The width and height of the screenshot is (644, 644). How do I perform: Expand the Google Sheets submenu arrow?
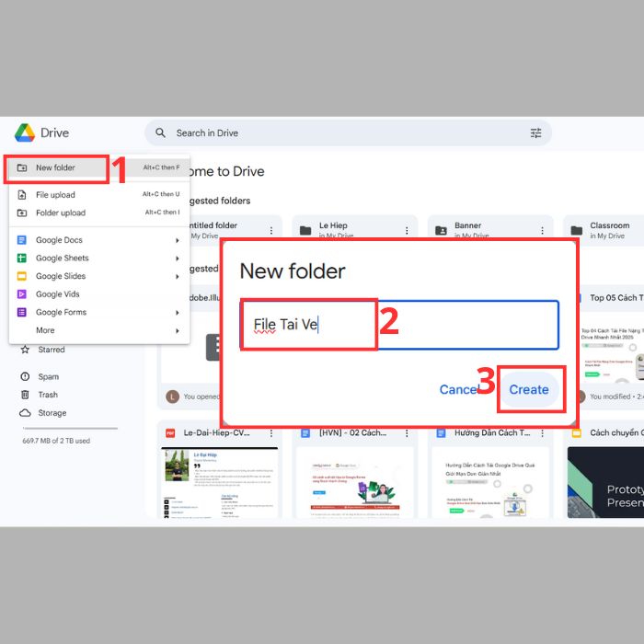tap(178, 259)
